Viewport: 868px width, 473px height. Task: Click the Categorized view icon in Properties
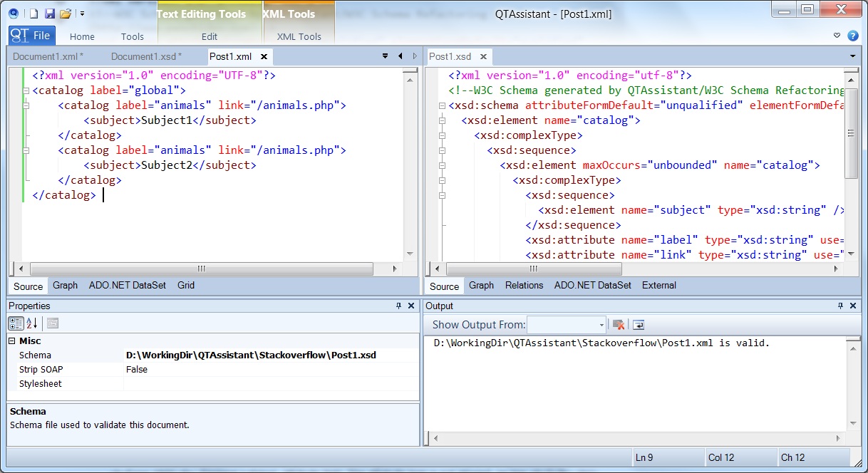(16, 323)
